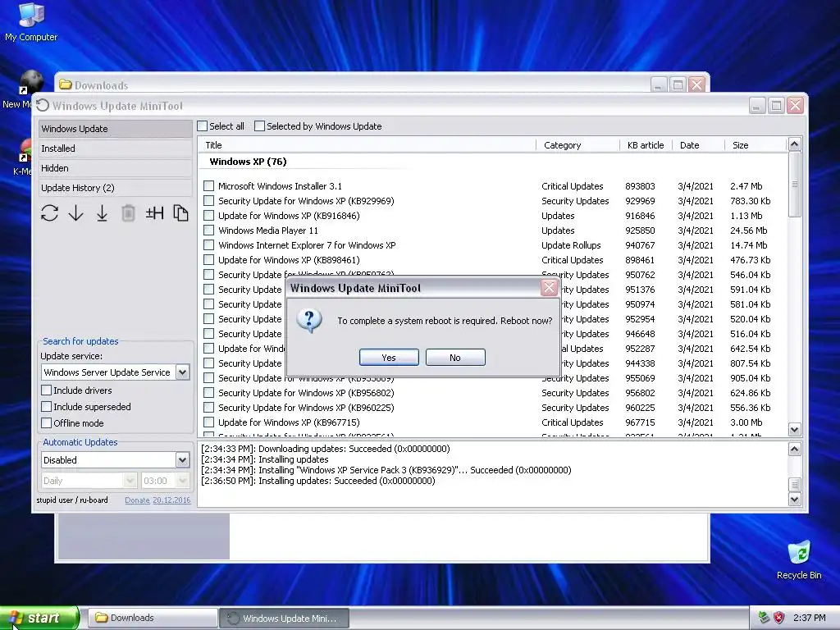Open the Daily schedule dropdown
The image size is (840, 630).
(x=130, y=481)
